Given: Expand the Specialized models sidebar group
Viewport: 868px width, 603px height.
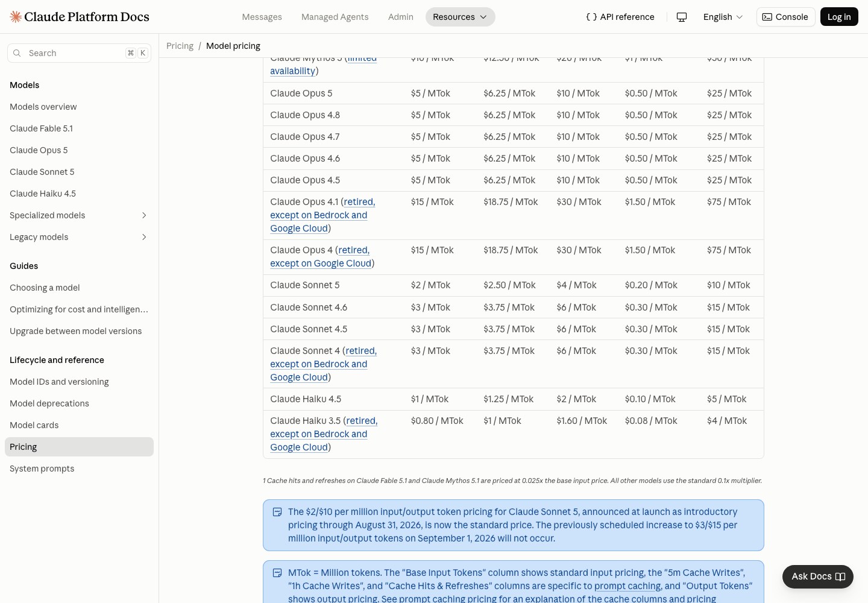Looking at the screenshot, I should tap(79, 215).
